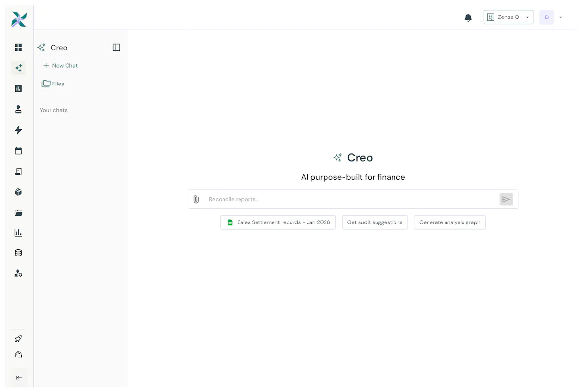
Task: Choose Generate analysis graph
Action: pos(450,222)
